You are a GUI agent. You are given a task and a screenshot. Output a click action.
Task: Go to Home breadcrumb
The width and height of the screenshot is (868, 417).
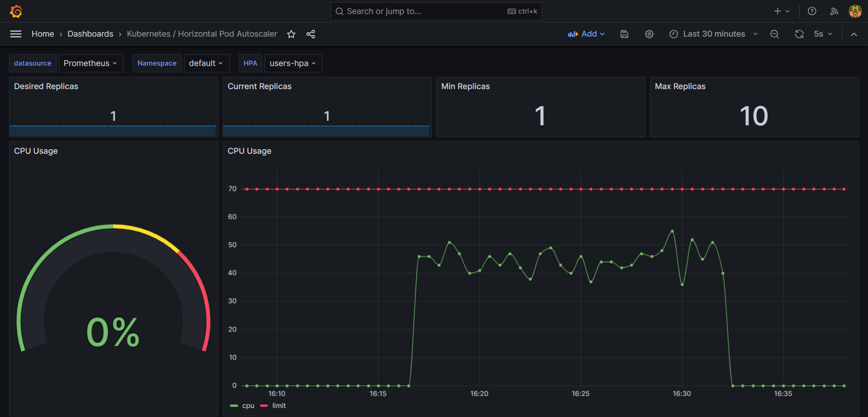(43, 34)
